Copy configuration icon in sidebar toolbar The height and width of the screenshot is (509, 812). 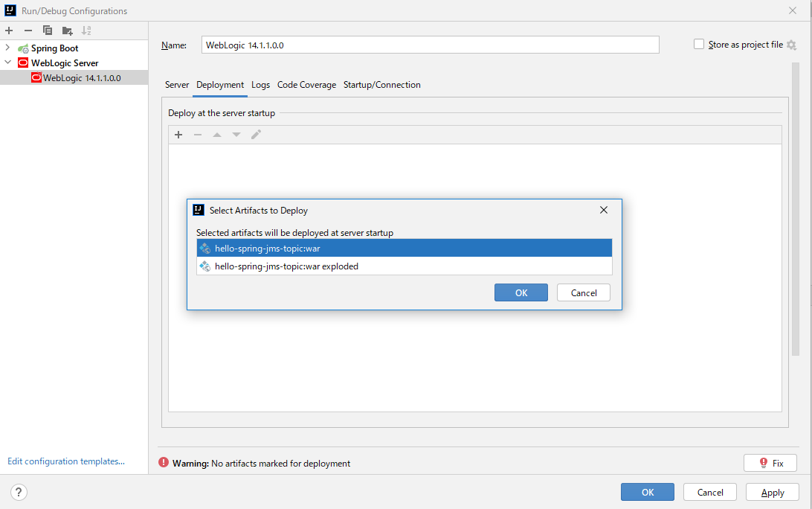[47, 31]
